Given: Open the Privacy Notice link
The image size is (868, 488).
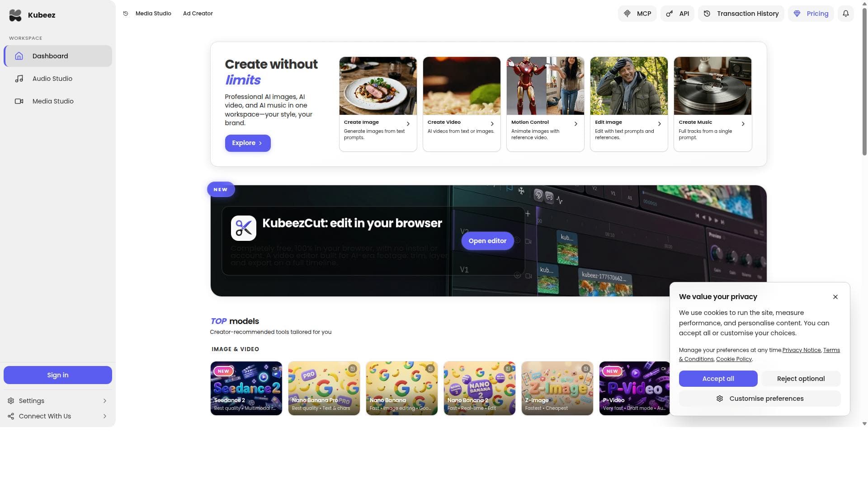Looking at the screenshot, I should click(801, 350).
